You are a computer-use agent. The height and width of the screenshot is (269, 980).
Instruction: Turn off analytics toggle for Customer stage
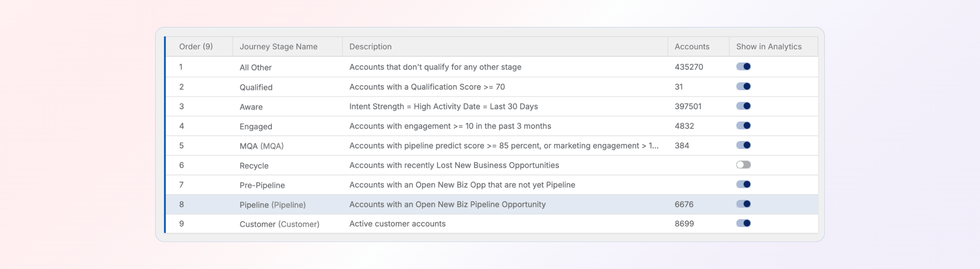[x=743, y=223]
